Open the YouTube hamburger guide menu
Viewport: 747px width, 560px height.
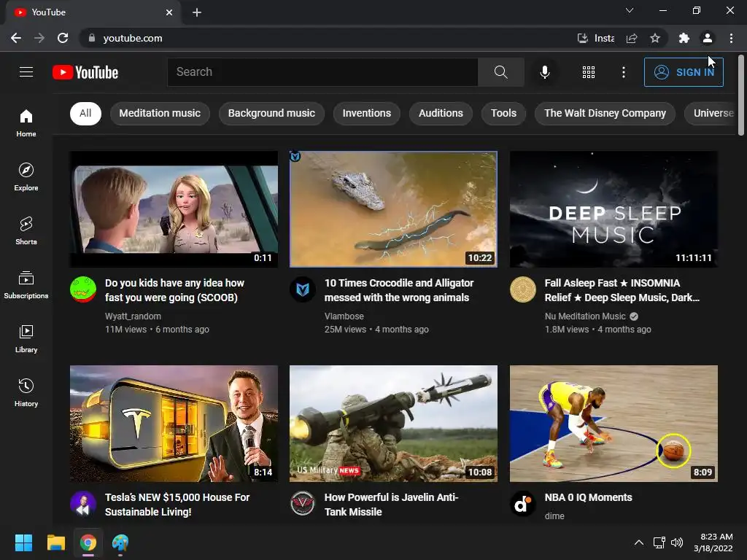coord(26,72)
